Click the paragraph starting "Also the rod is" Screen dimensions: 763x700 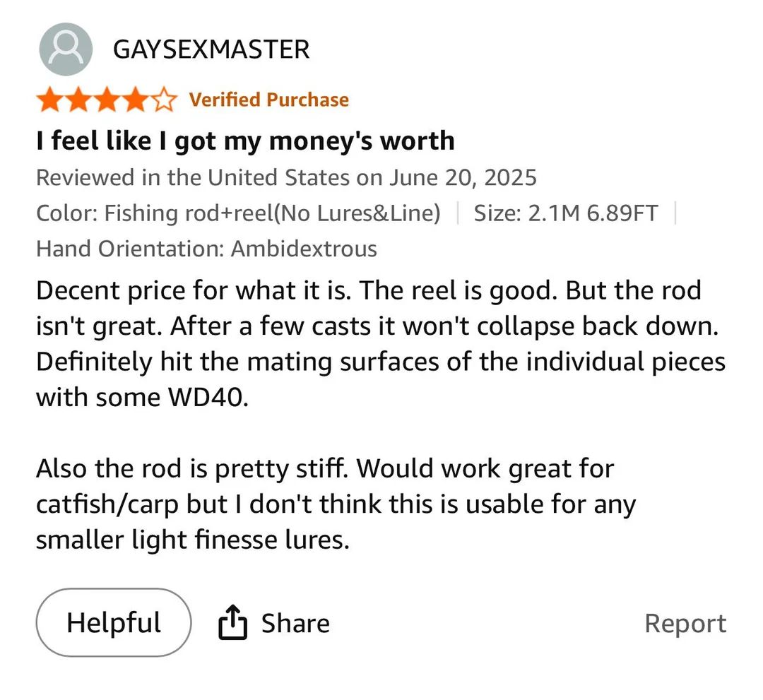[336, 504]
